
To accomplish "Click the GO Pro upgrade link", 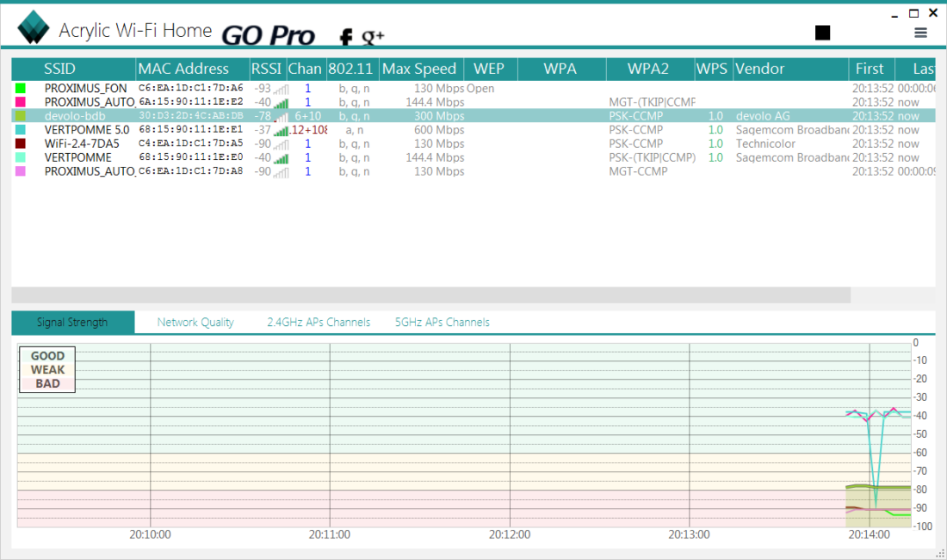I will coord(268,35).
